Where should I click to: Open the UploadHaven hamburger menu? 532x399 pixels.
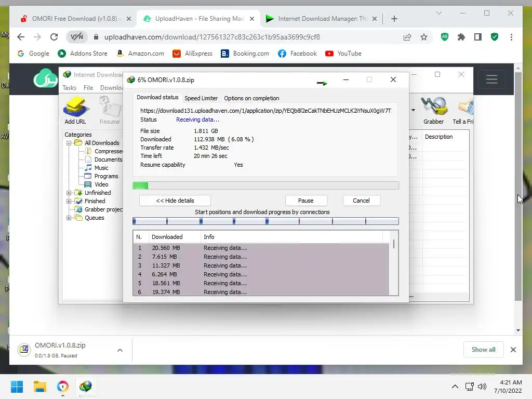491,79
